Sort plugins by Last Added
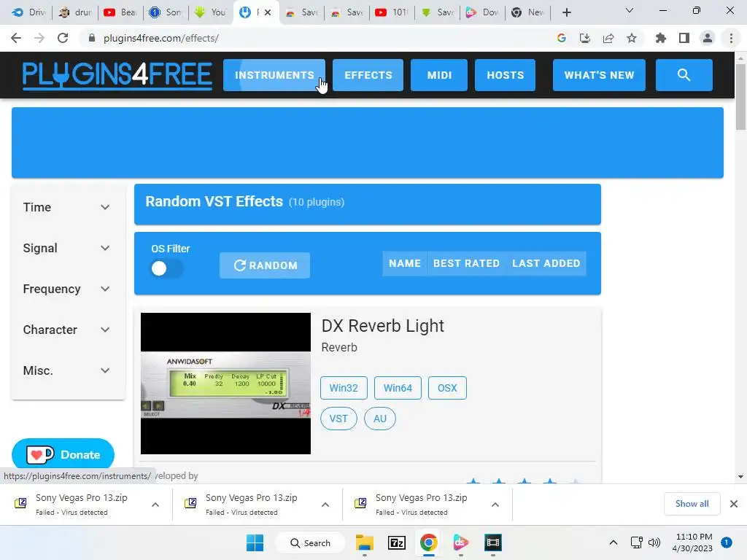Screen dimensions: 747x560 point(546,263)
